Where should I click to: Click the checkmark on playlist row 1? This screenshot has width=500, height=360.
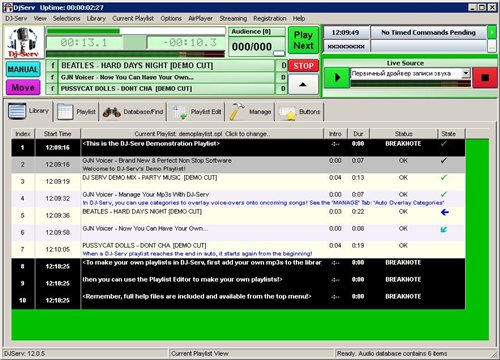[444, 144]
